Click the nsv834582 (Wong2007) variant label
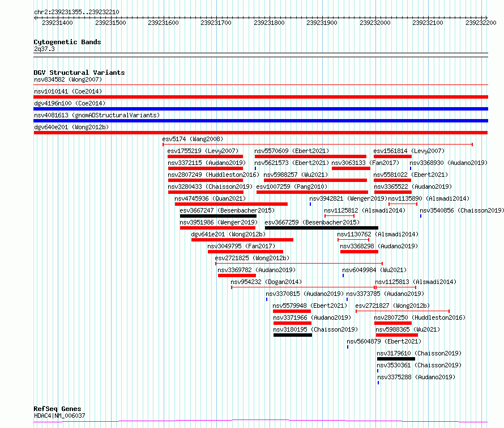Viewport: 504px width, 428px height. [68, 79]
